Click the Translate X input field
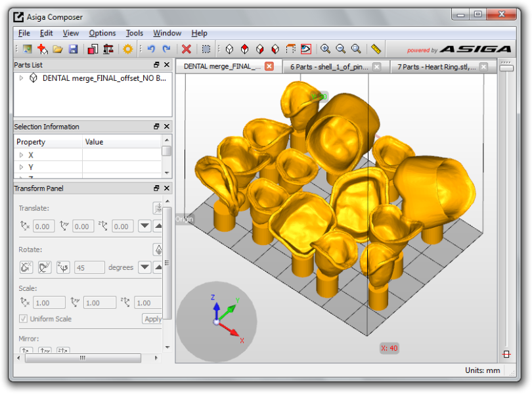 click(x=44, y=227)
